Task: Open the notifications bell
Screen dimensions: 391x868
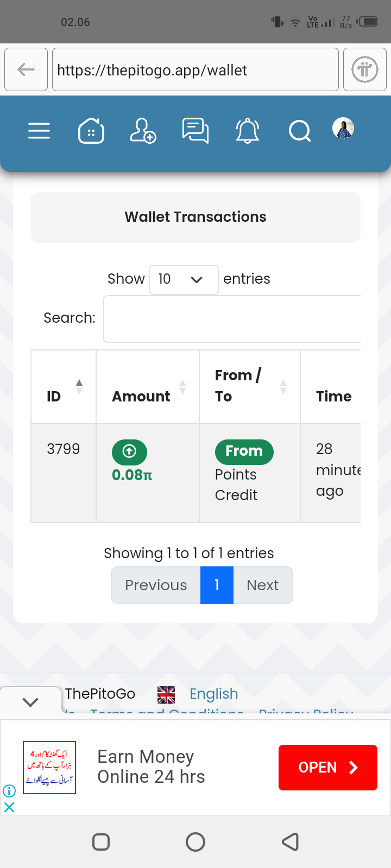Action: 248,131
